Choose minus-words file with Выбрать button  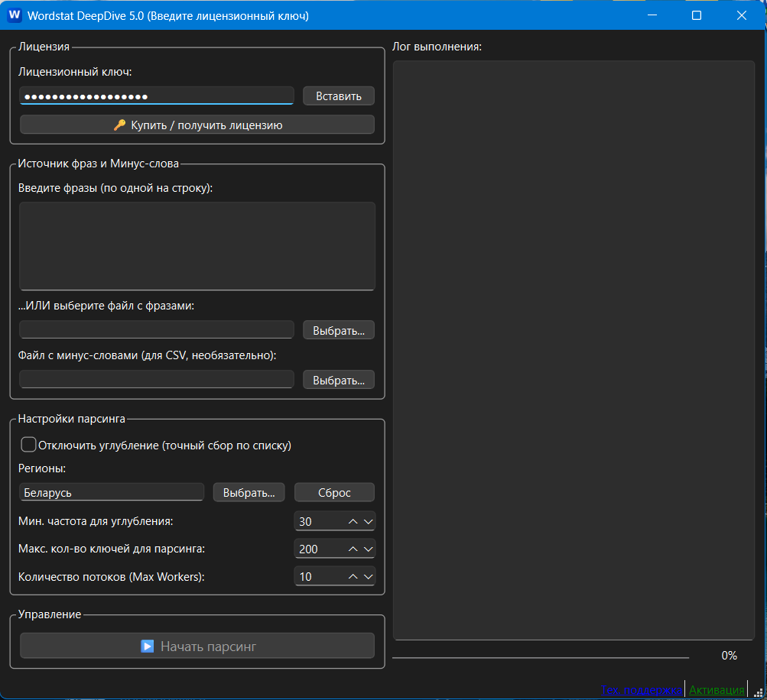coord(339,380)
